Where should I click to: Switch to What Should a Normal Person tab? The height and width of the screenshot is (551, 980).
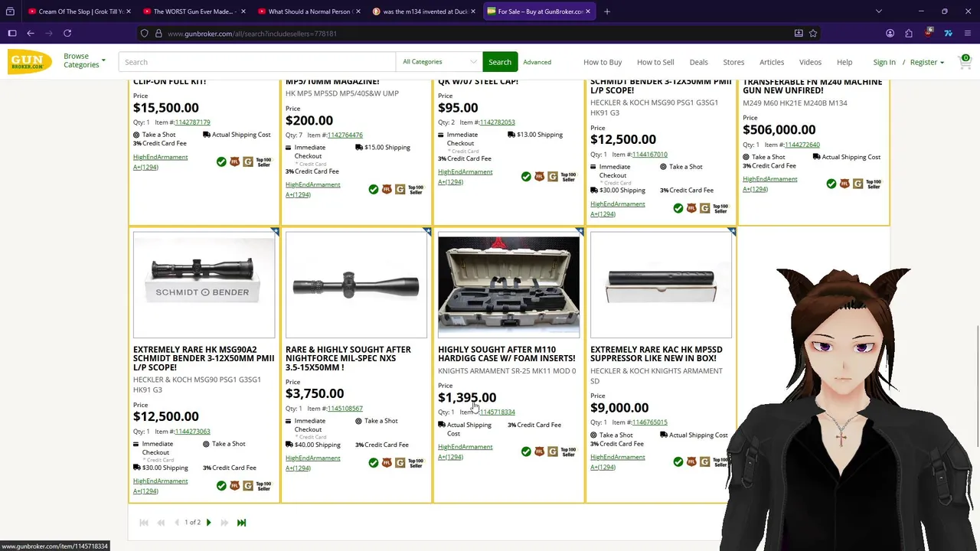click(x=309, y=11)
